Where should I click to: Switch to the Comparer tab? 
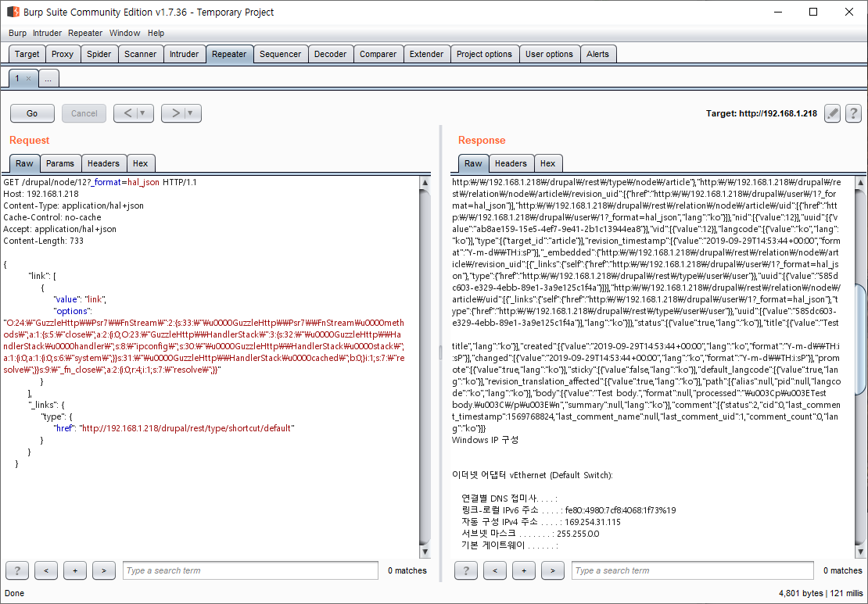378,54
